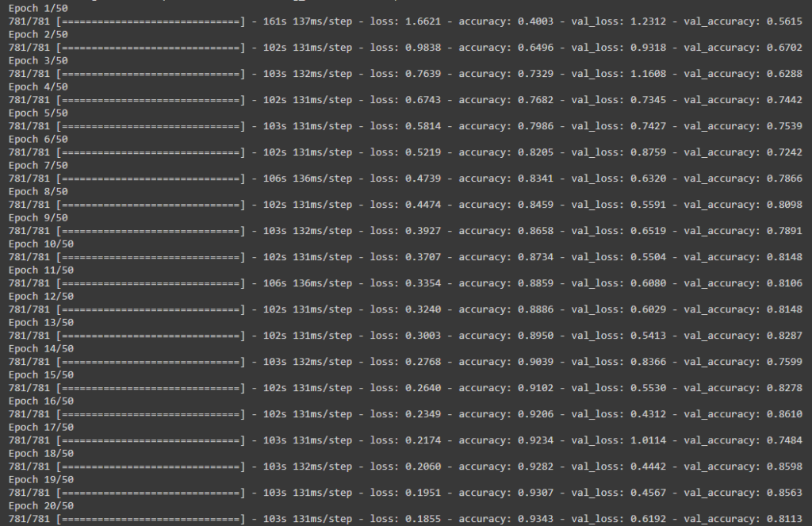This screenshot has height=526, width=812.
Task: Click val_accuracy value 0.7242
Action: 784,152
